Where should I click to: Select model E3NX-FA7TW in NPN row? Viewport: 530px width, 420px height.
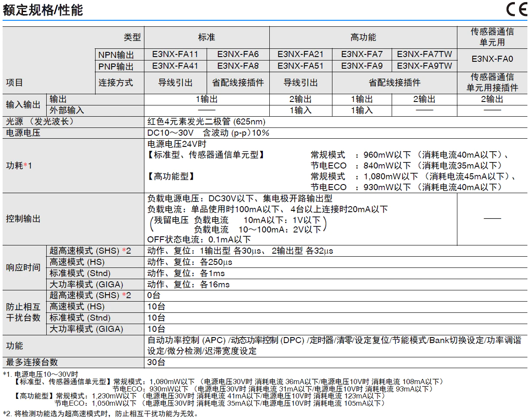pos(425,54)
